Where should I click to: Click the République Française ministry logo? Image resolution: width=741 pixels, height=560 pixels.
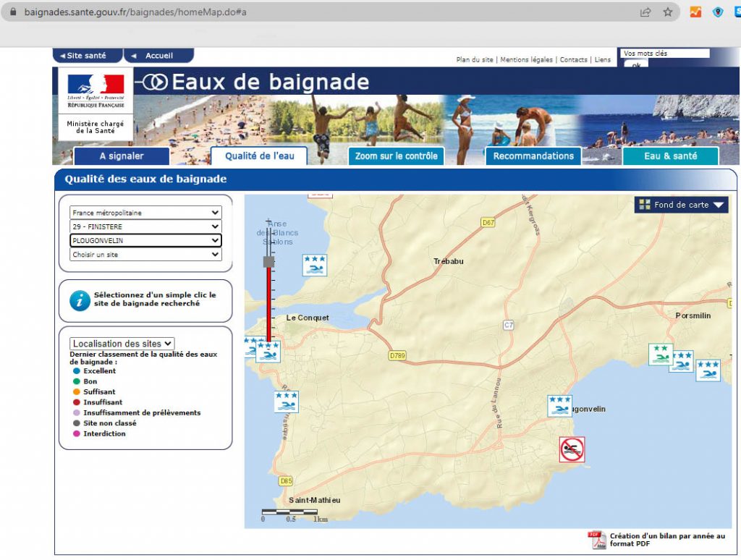coord(96,104)
